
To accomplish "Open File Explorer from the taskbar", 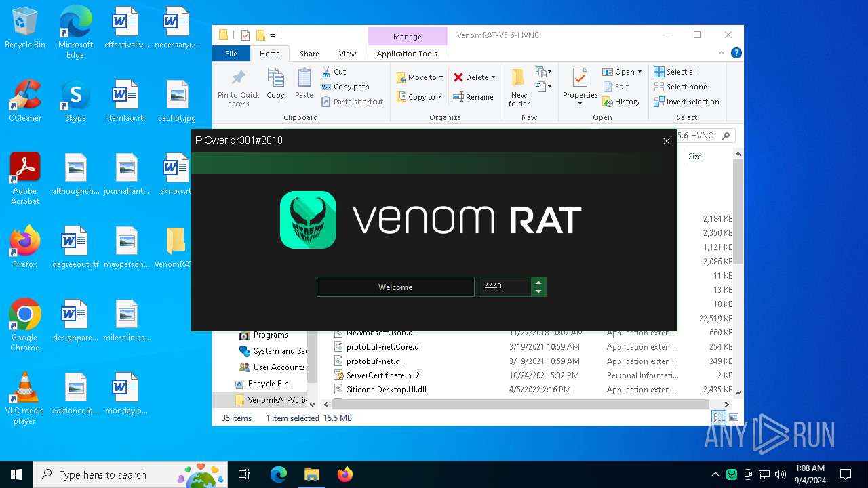I will tap(311, 474).
